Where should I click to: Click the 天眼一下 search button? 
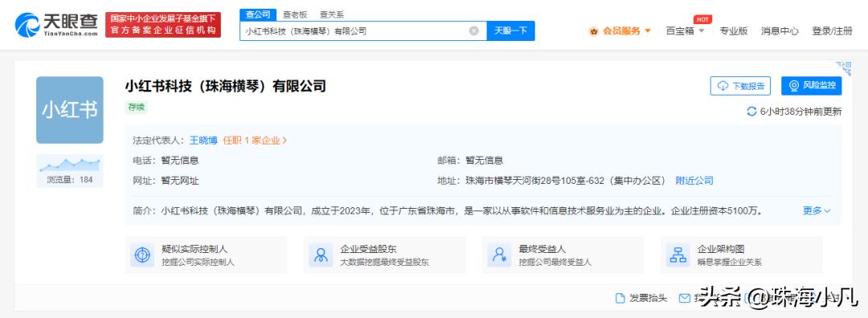[510, 31]
